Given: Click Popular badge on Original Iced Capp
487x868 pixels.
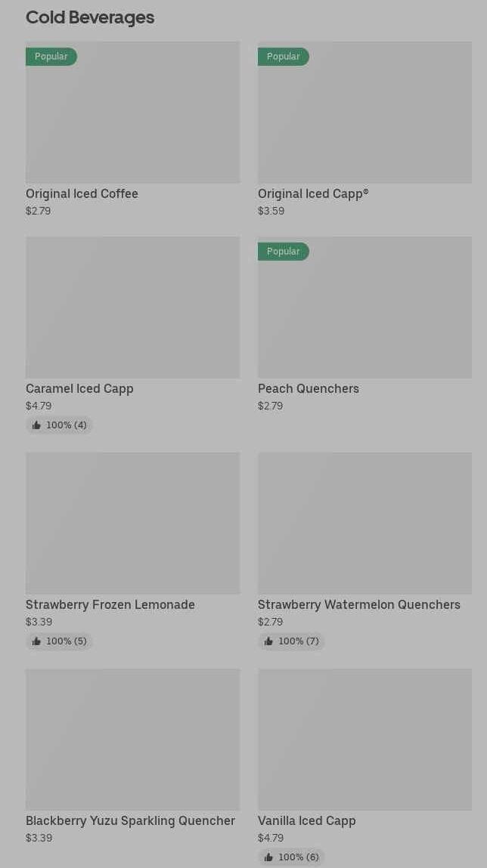Looking at the screenshot, I should [283, 57].
